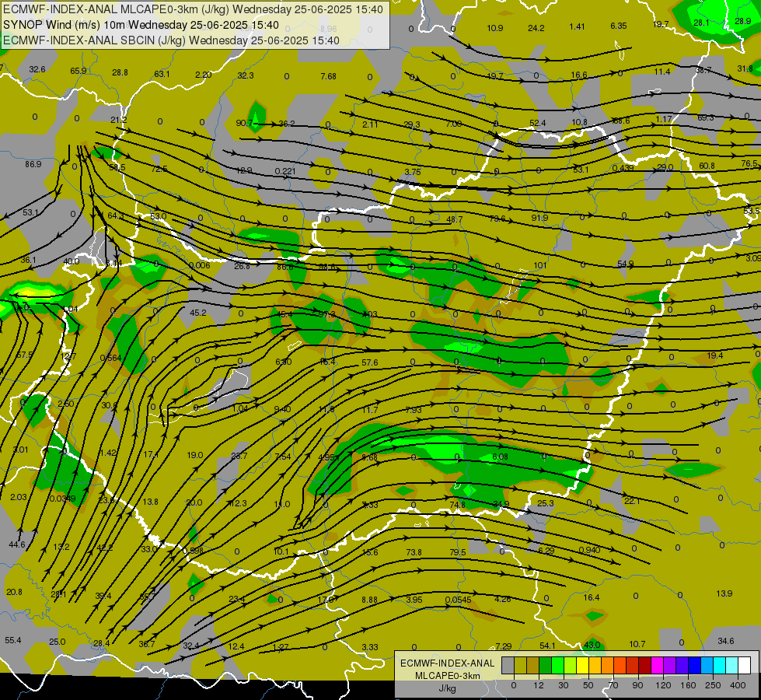Click the J/kg unit label in legend
The height and width of the screenshot is (700, 761).
(447, 688)
